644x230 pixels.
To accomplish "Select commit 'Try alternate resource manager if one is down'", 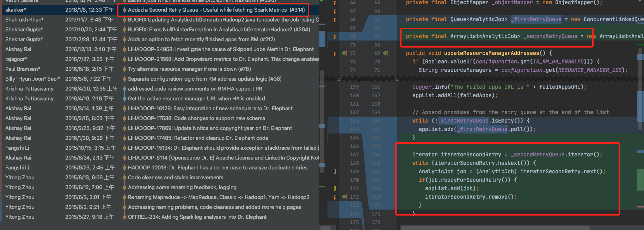I will pyautogui.click(x=189, y=69).
